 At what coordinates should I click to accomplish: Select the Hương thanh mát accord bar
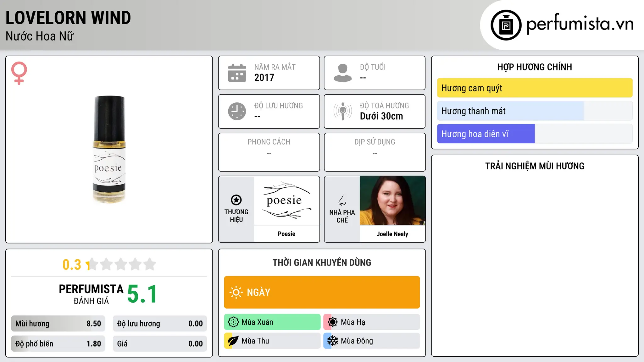pos(535,111)
